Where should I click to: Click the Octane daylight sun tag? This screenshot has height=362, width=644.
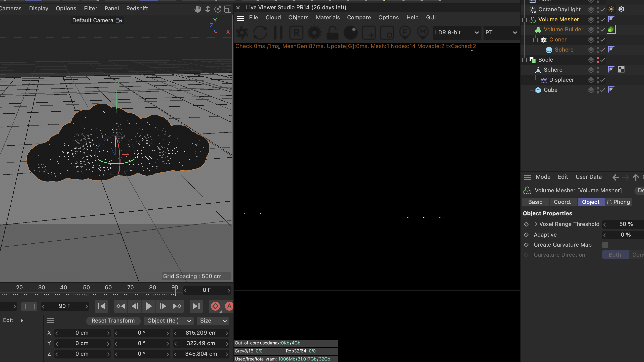point(611,9)
